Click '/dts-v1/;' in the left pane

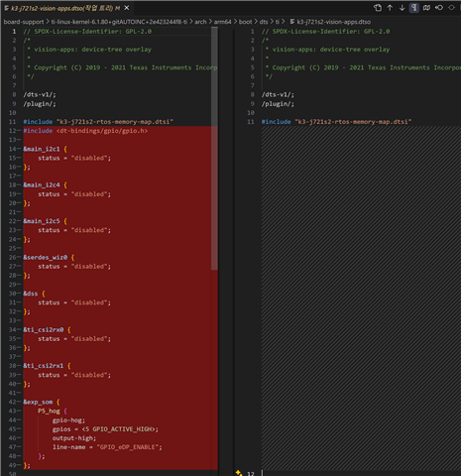(40, 95)
